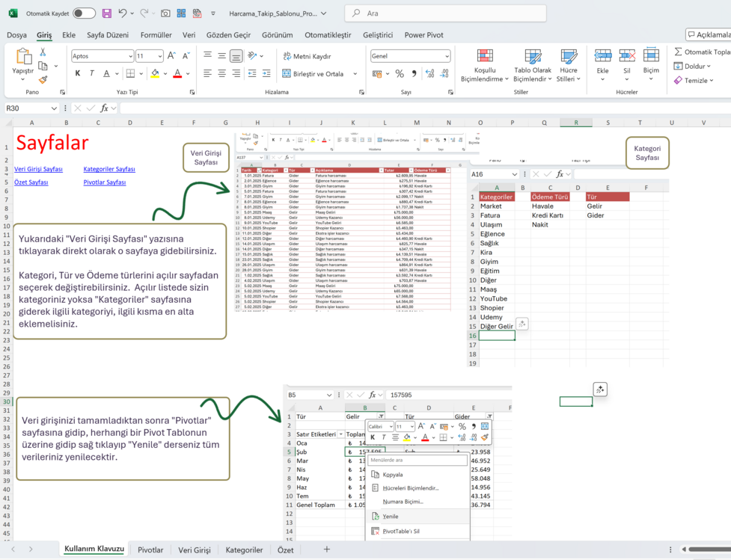Click the Cut scissors icon

click(x=43, y=52)
